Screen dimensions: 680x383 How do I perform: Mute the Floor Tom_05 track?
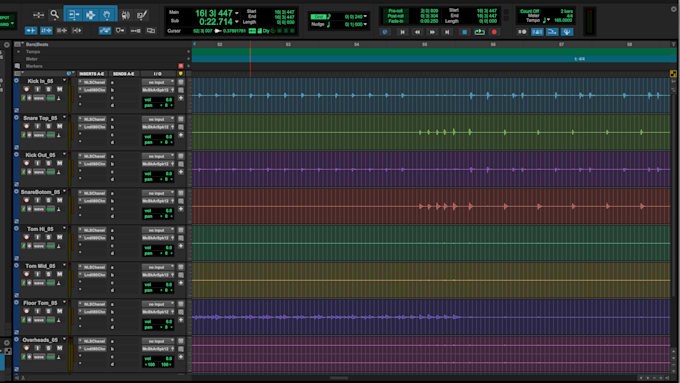[59, 311]
